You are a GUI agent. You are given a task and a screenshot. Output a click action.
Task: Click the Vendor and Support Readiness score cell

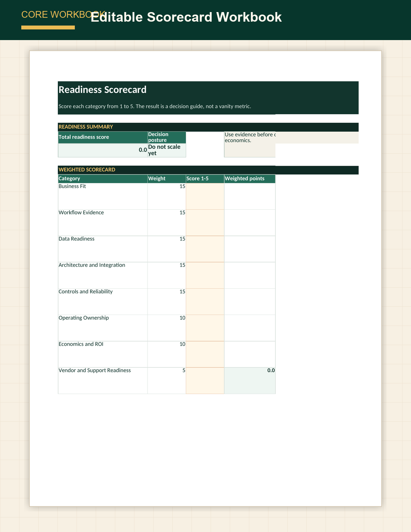click(x=205, y=381)
